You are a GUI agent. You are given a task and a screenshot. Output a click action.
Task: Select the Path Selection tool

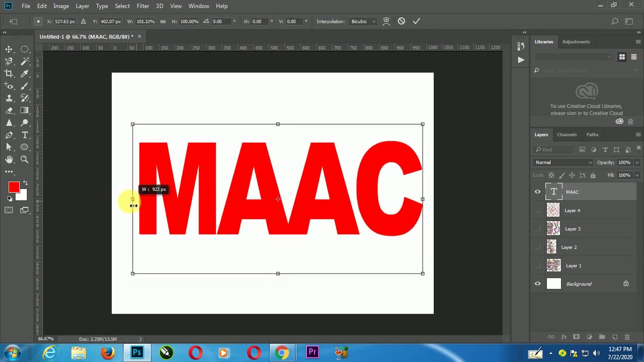tap(9, 147)
